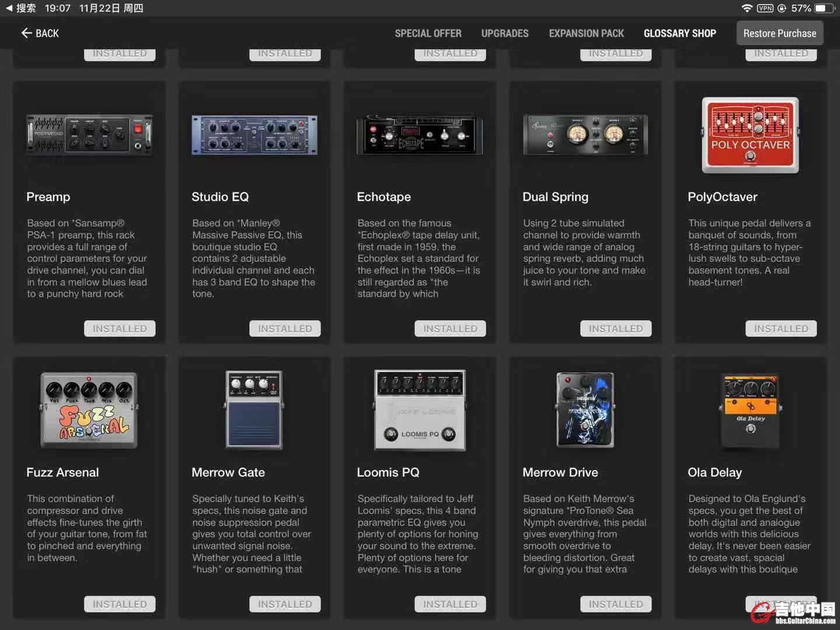Select the Merrow Drive pedal image
This screenshot has width=840, height=630.
click(585, 410)
